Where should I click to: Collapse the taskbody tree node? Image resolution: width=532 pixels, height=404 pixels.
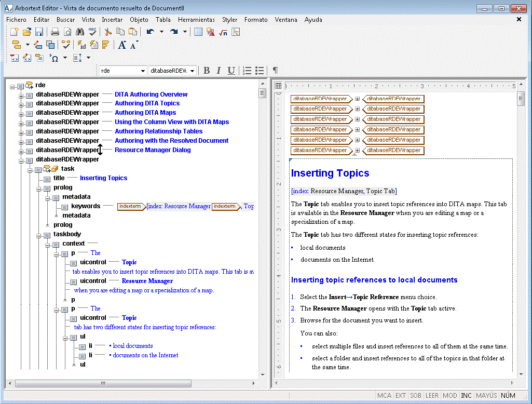[x=39, y=236]
